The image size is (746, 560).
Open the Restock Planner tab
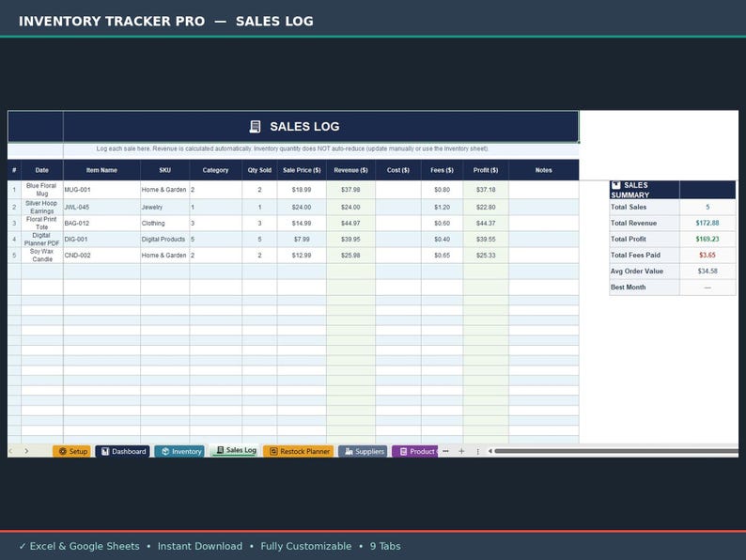pyautogui.click(x=299, y=452)
